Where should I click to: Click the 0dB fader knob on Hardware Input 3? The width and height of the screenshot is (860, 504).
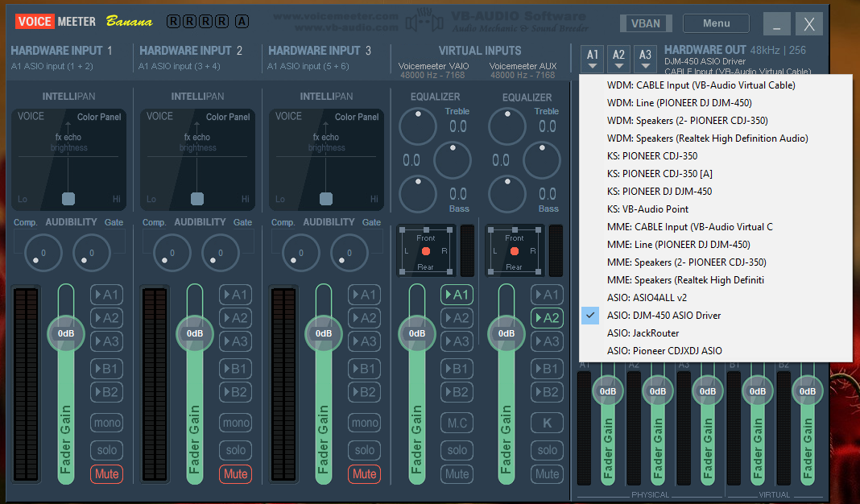click(x=324, y=333)
